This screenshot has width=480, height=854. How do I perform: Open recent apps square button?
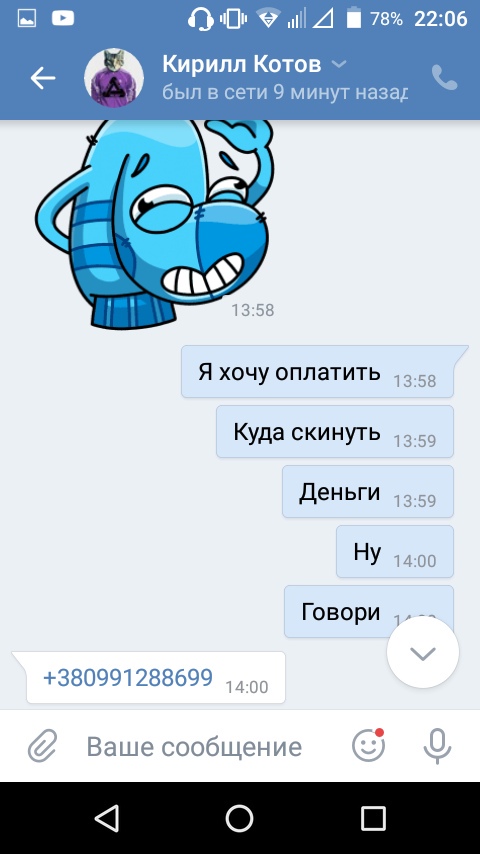pos(373,818)
